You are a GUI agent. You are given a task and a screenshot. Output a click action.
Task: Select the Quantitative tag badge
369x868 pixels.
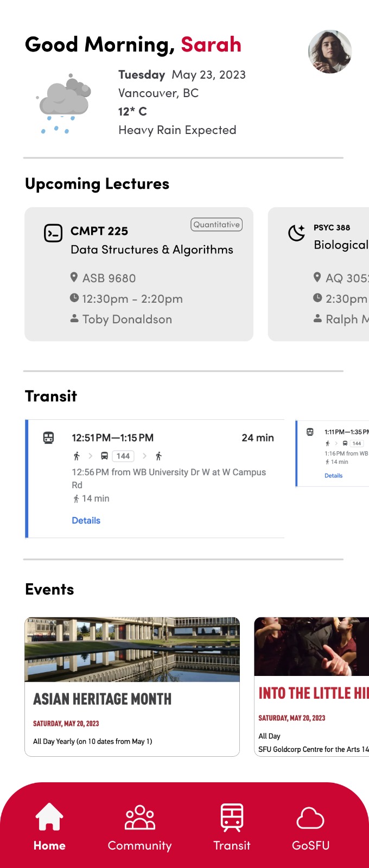click(217, 225)
